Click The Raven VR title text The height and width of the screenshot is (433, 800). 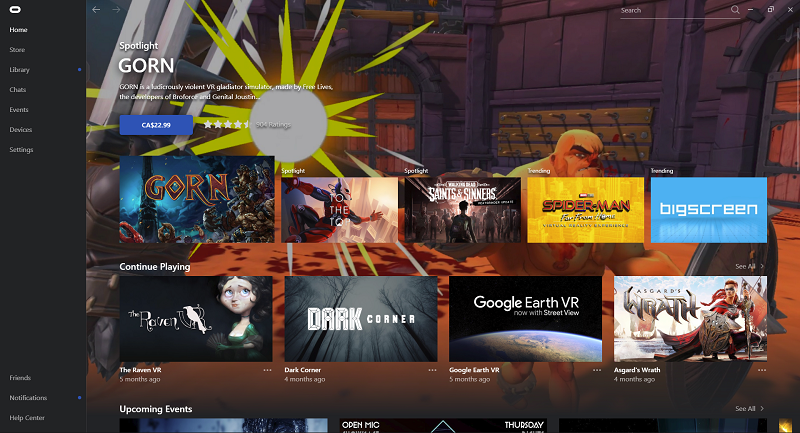point(140,370)
